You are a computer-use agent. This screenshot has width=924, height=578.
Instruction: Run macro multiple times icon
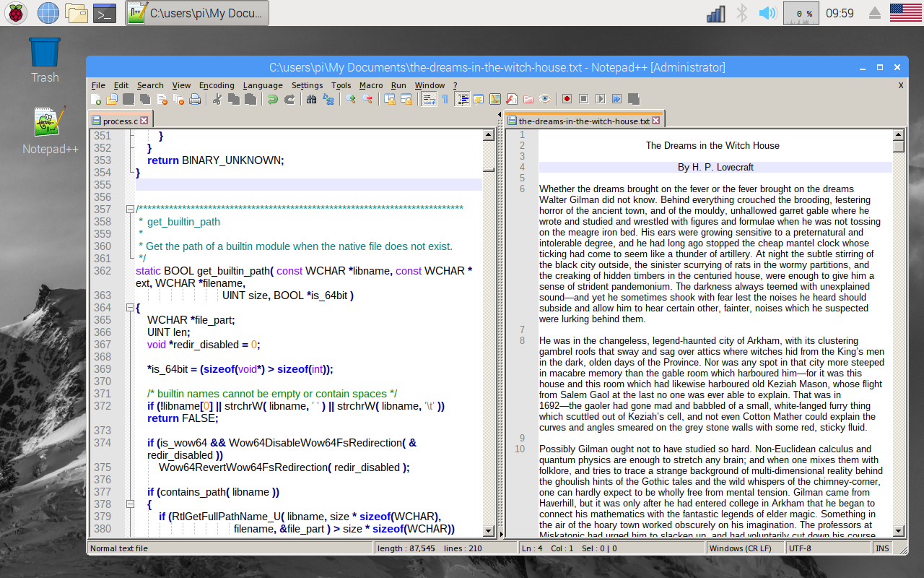click(616, 99)
